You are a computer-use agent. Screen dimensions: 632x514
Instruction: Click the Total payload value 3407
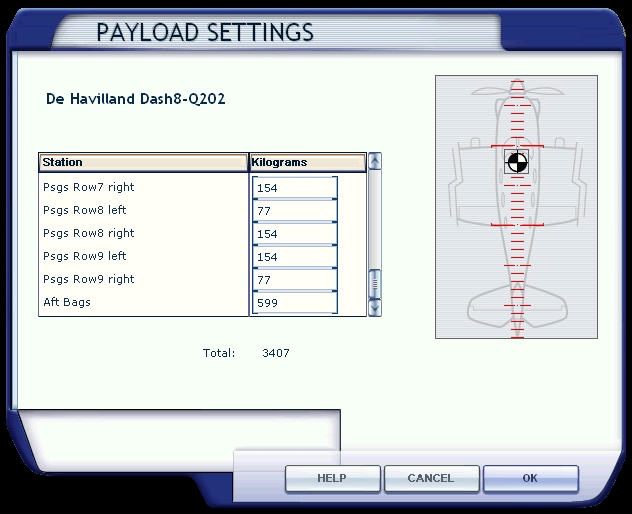(x=276, y=353)
